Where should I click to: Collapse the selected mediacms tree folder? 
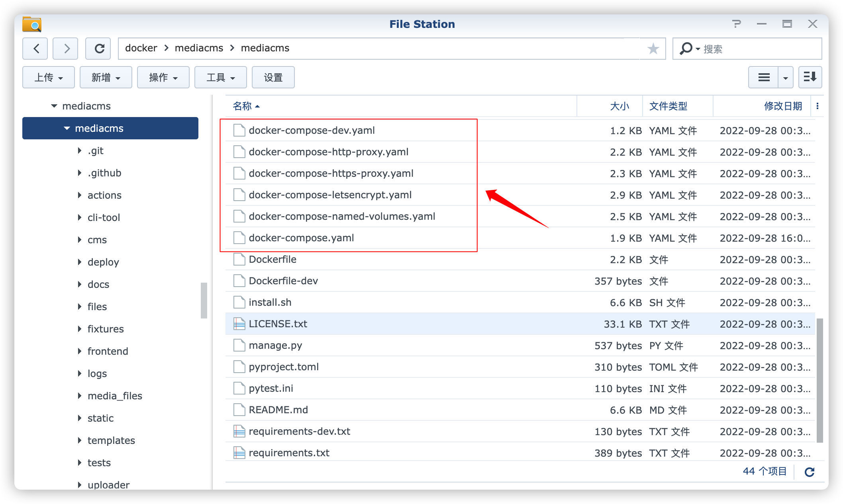coord(67,128)
